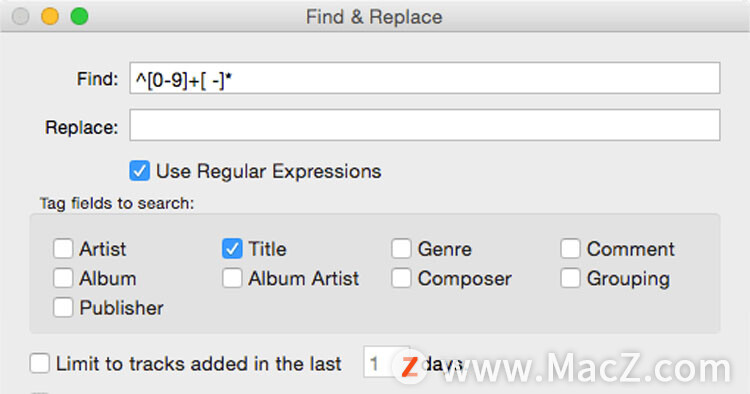Uncheck Use Regular Expressions
This screenshot has height=394, width=750.
(140, 171)
